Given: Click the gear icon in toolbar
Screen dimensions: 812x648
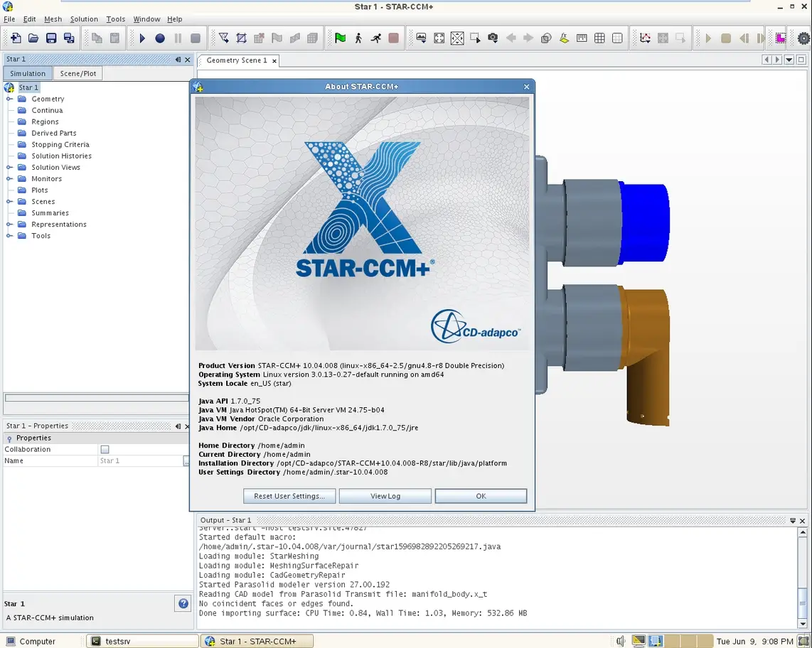Looking at the screenshot, I should coord(803,38).
